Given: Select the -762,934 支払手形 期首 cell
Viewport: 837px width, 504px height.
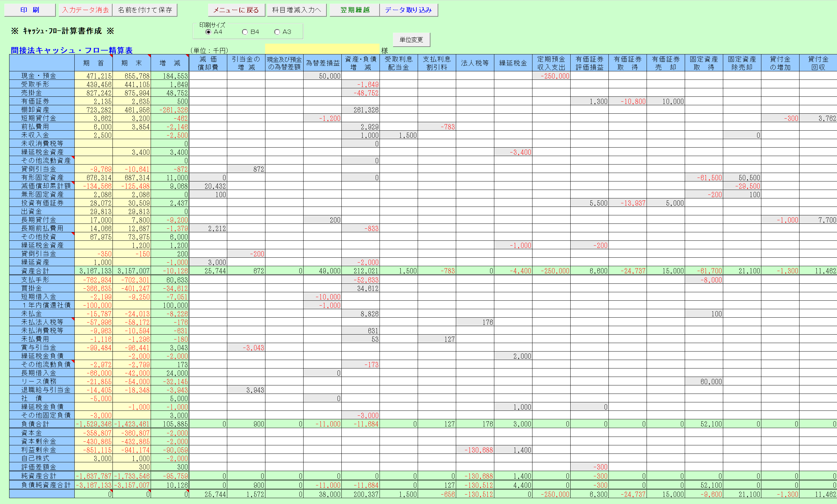Looking at the screenshot, I should 93,280.
